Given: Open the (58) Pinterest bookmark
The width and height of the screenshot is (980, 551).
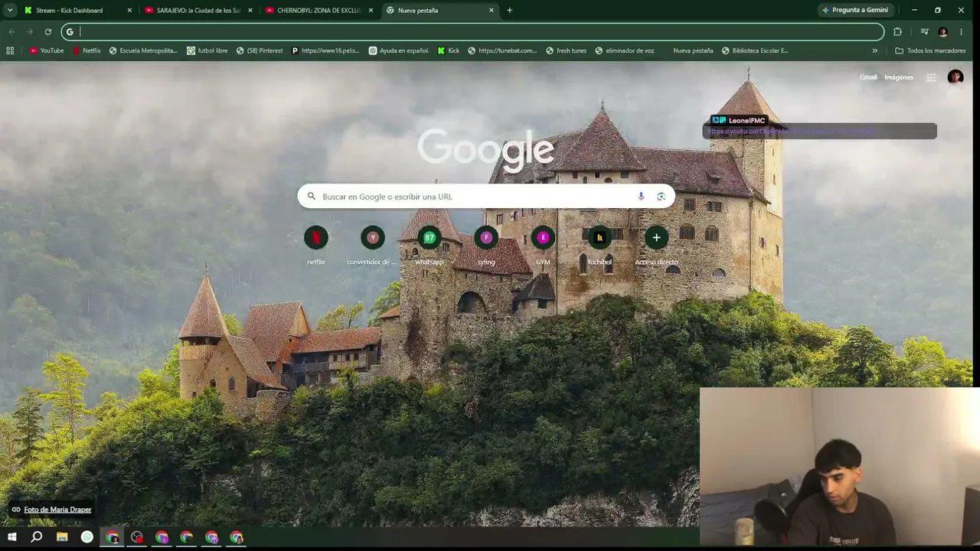Looking at the screenshot, I should tap(260, 51).
